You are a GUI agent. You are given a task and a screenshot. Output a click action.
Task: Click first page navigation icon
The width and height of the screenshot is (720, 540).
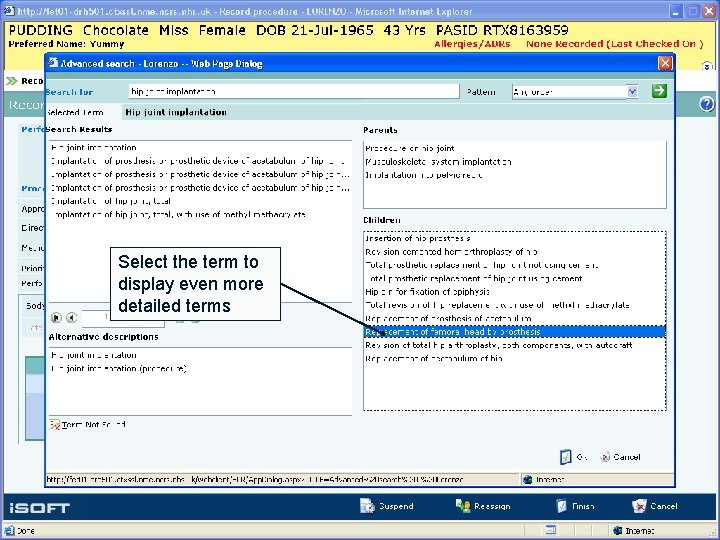click(x=56, y=317)
